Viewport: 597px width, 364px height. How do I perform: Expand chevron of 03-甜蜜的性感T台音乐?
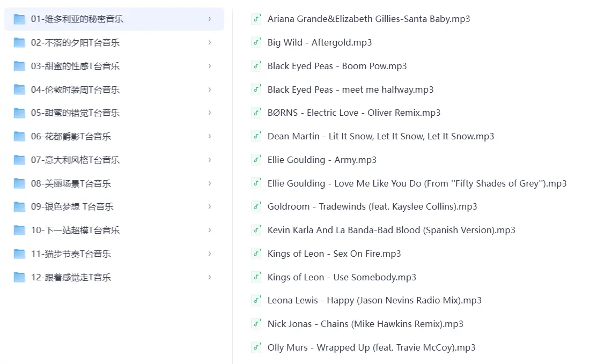[x=210, y=66]
